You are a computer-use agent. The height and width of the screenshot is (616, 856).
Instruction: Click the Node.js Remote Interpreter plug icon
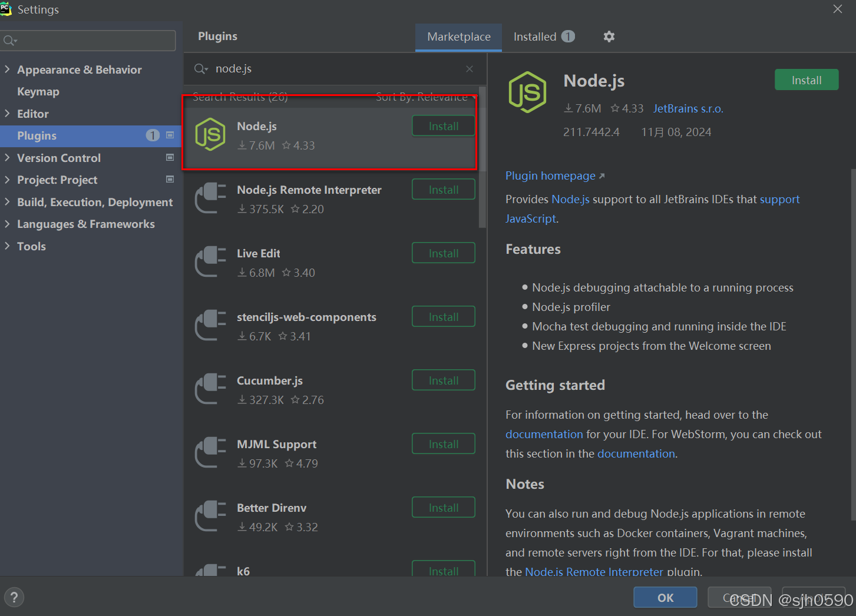point(210,198)
